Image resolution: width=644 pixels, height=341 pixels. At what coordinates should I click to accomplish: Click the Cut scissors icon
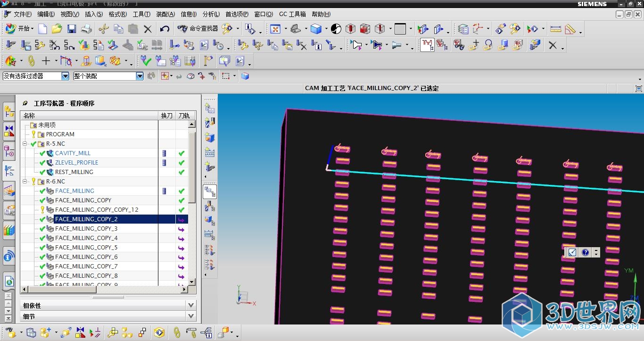[104, 29]
